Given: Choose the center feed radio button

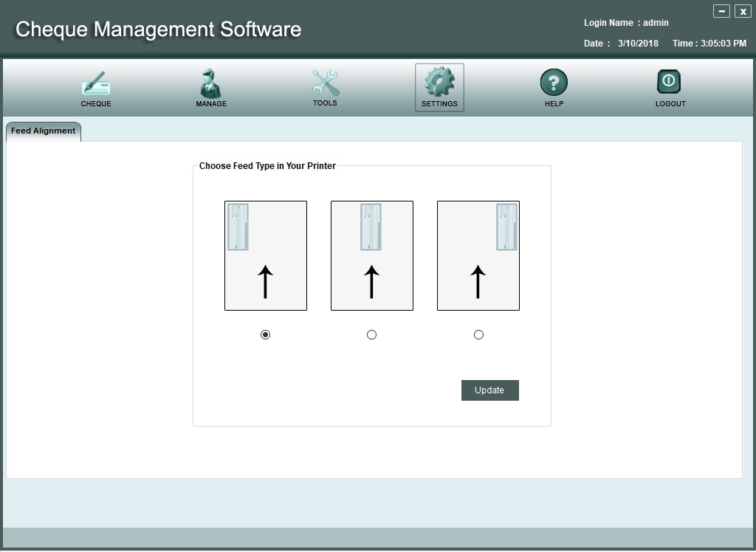Looking at the screenshot, I should [x=371, y=335].
